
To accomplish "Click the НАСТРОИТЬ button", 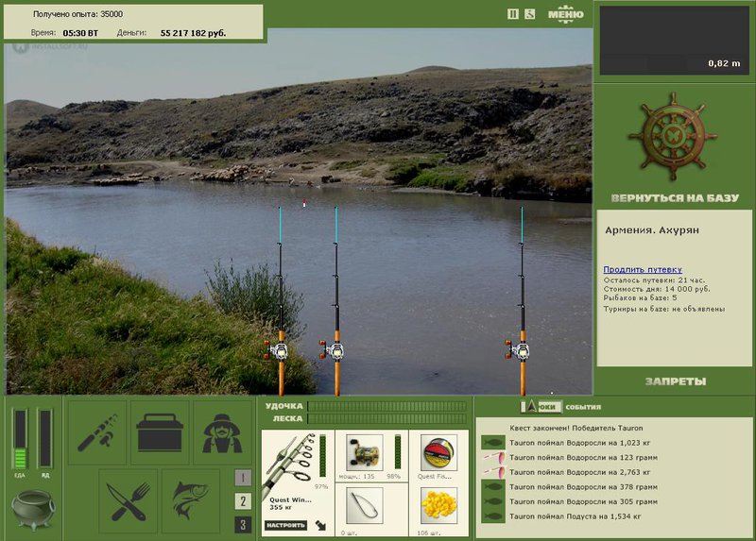I will click(285, 525).
